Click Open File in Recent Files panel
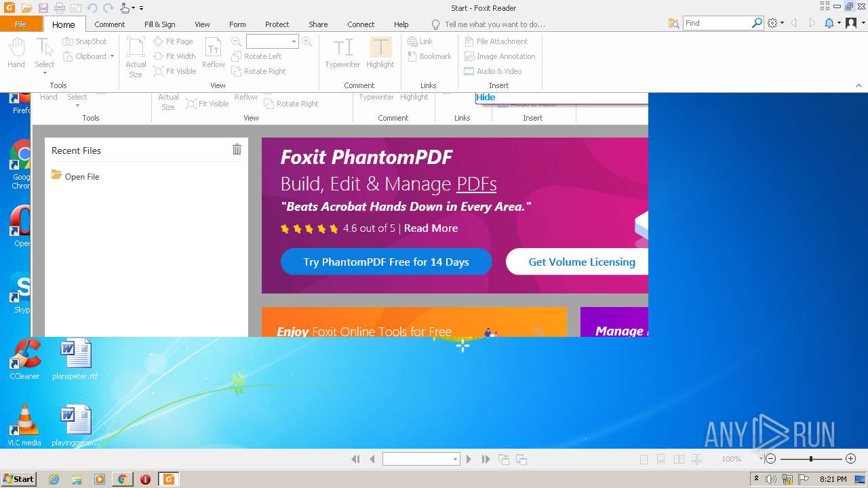Screen dimensions: 868x488 pos(75,176)
